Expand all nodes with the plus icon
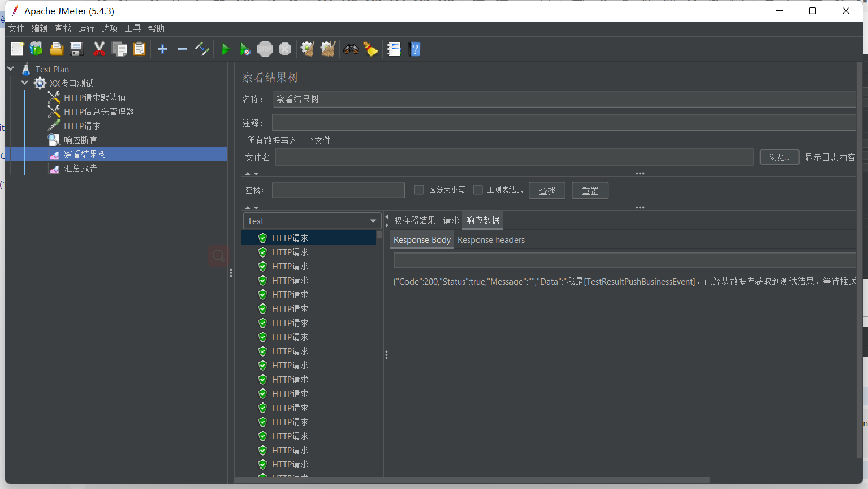 (x=162, y=49)
